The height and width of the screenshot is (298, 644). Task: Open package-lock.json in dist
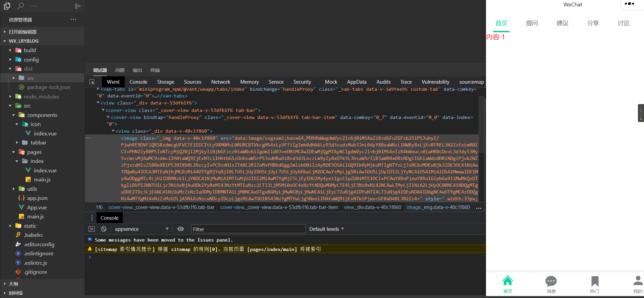49,87
